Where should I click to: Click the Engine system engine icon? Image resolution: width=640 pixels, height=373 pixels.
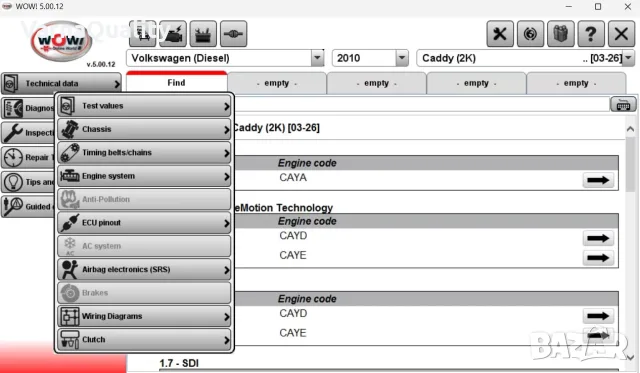(x=69, y=176)
